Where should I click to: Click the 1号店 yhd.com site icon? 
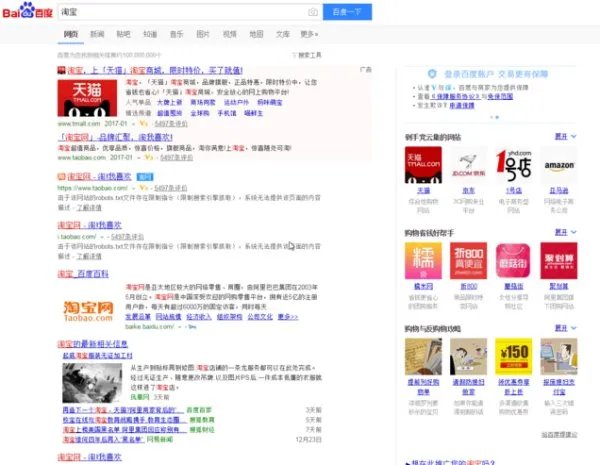(514, 165)
